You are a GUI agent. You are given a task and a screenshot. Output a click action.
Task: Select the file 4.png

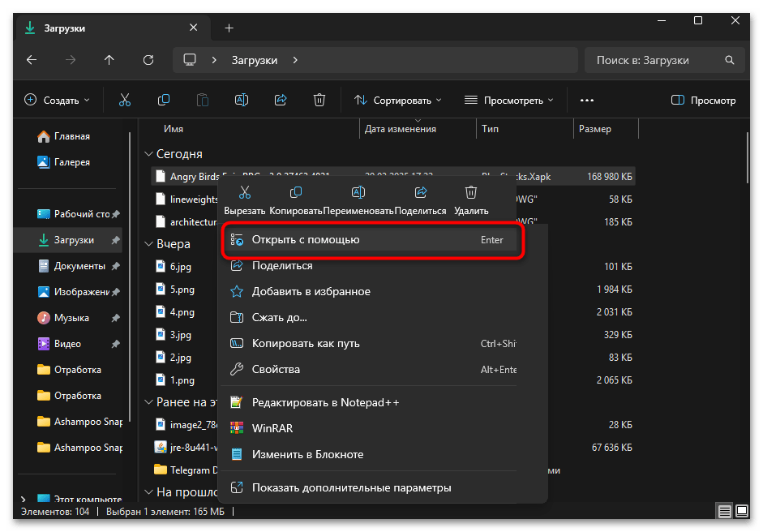[x=182, y=312]
